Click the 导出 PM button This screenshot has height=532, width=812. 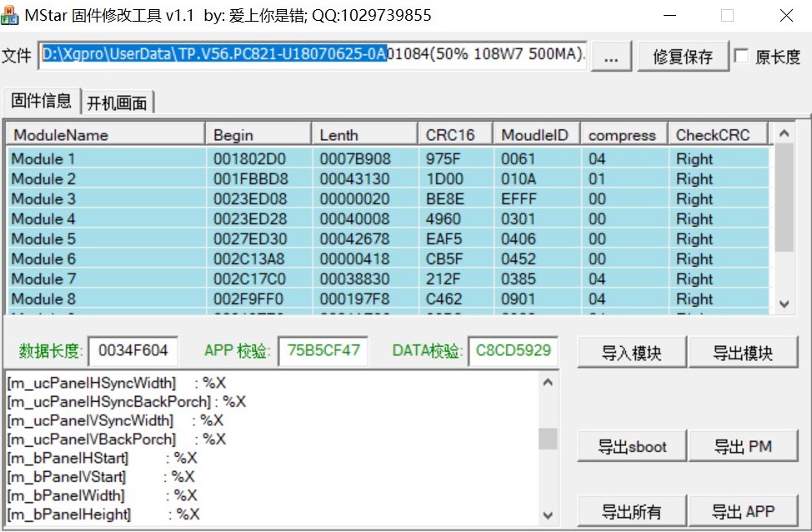click(743, 446)
